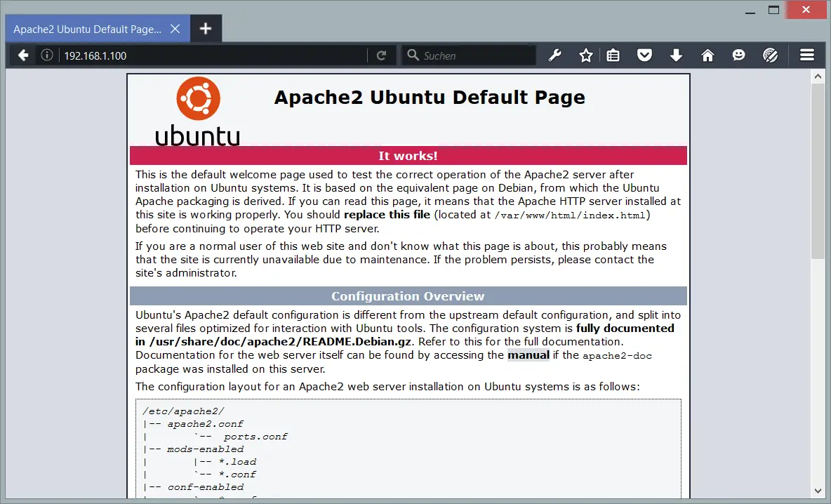This screenshot has width=831, height=504.
Task: Click the vertical scrollbar thumb
Action: 817,171
